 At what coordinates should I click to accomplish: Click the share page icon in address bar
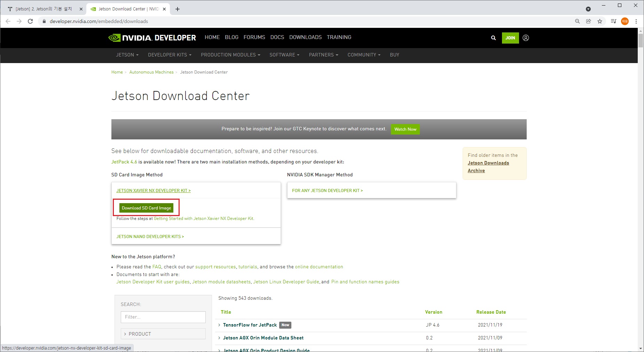(x=589, y=21)
